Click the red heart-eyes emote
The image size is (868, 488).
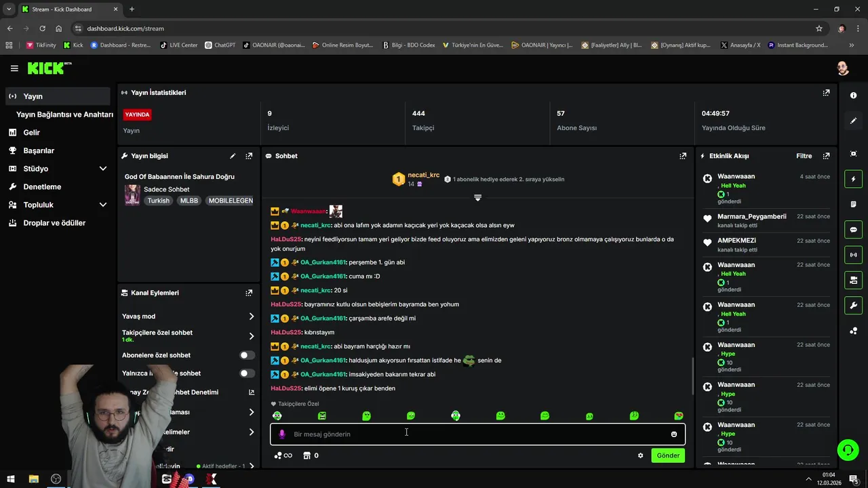click(x=679, y=416)
